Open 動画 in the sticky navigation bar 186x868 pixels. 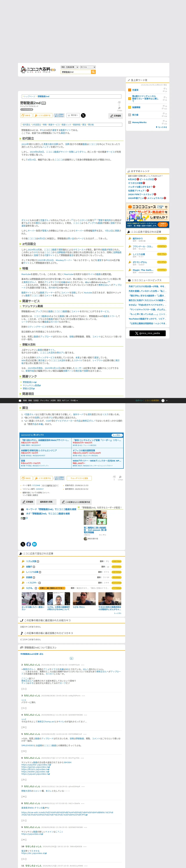coord(25,401)
